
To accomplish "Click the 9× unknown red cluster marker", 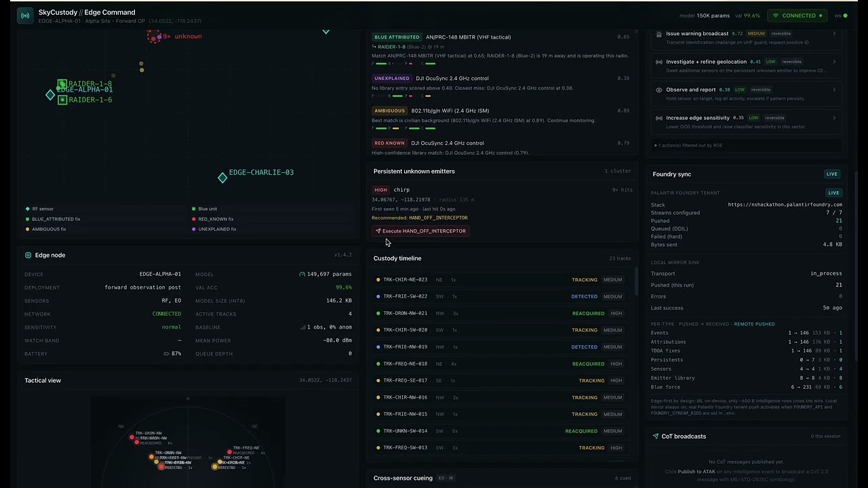I will click(x=154, y=37).
